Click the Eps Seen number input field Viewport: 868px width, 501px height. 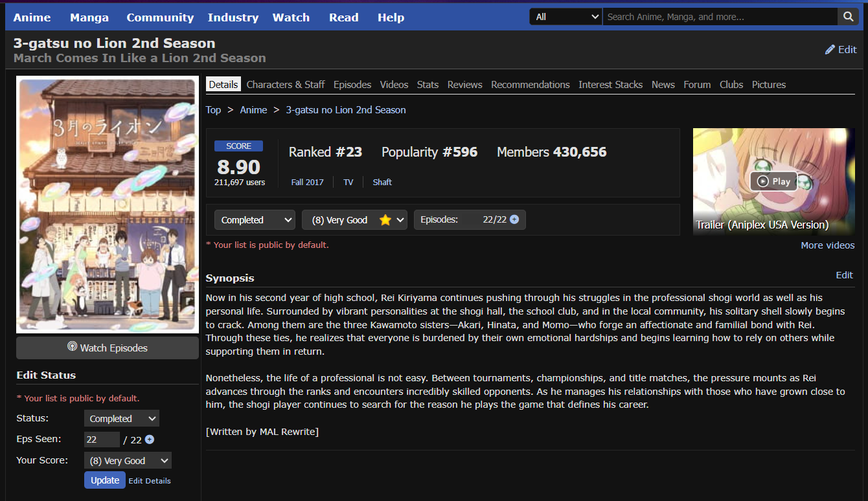click(102, 440)
